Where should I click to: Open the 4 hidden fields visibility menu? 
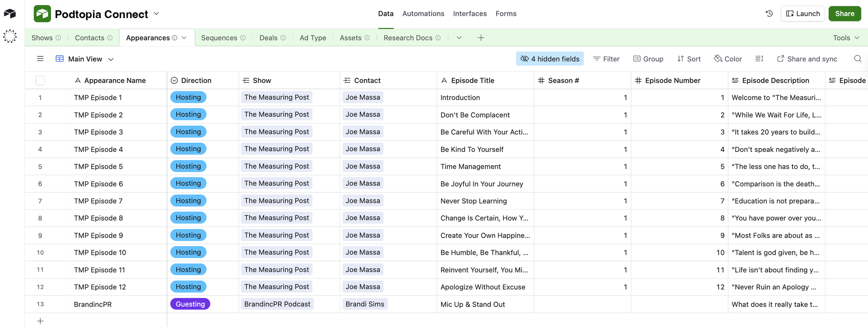point(549,59)
